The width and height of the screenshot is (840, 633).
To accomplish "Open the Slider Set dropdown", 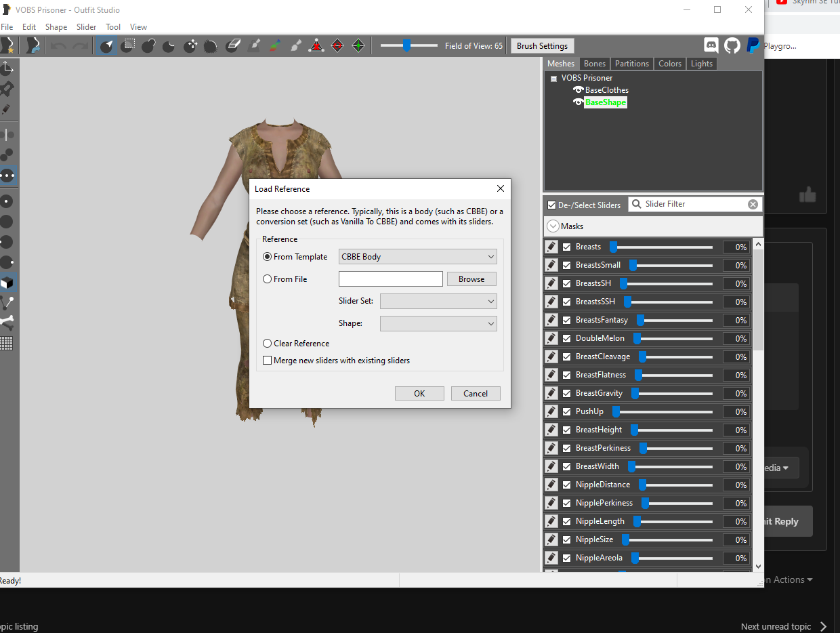I will pyautogui.click(x=438, y=301).
